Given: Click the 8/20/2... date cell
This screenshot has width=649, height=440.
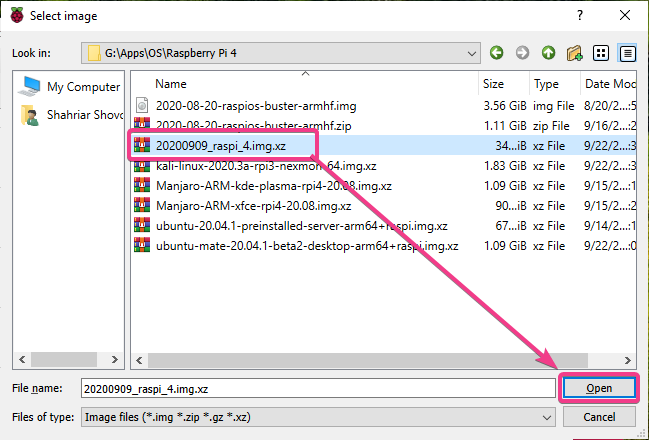Looking at the screenshot, I should coord(610,106).
